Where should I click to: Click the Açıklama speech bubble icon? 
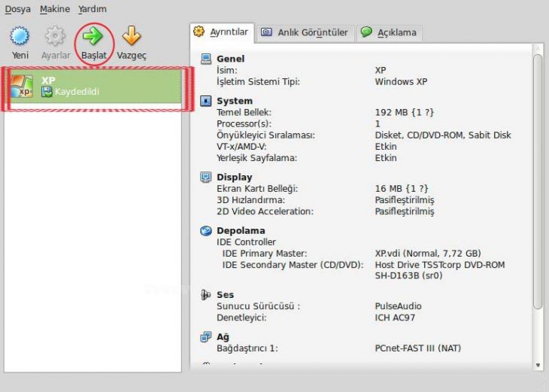point(366,32)
